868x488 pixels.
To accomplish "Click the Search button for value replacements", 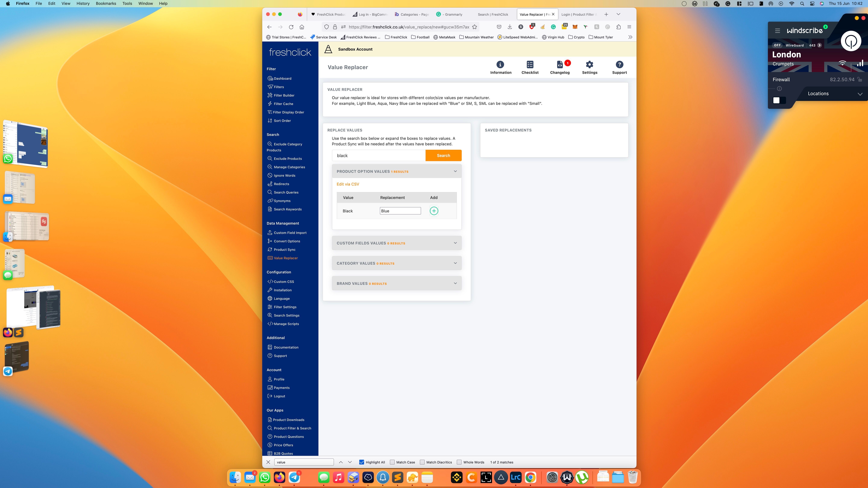I will click(x=443, y=155).
